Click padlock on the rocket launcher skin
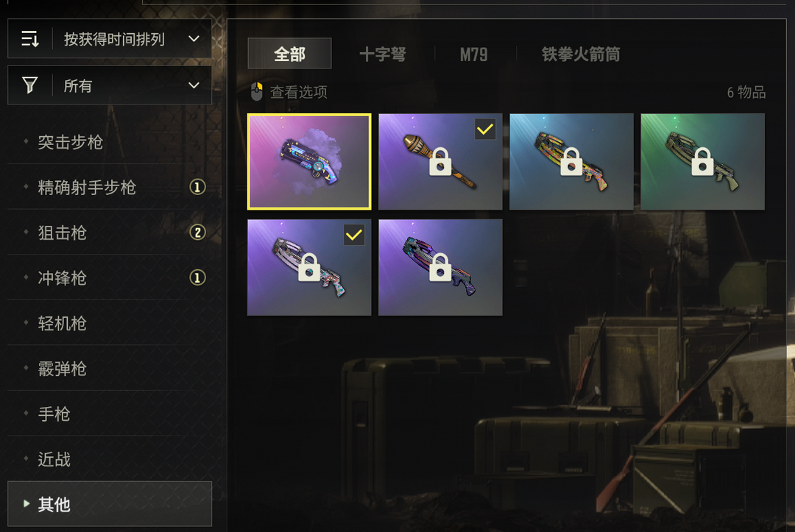Screen dimensions: 795x532 [440, 162]
